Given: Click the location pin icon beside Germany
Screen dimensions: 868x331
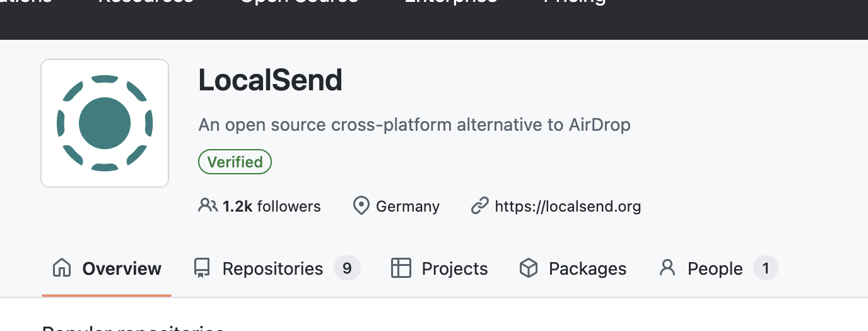Looking at the screenshot, I should (361, 206).
